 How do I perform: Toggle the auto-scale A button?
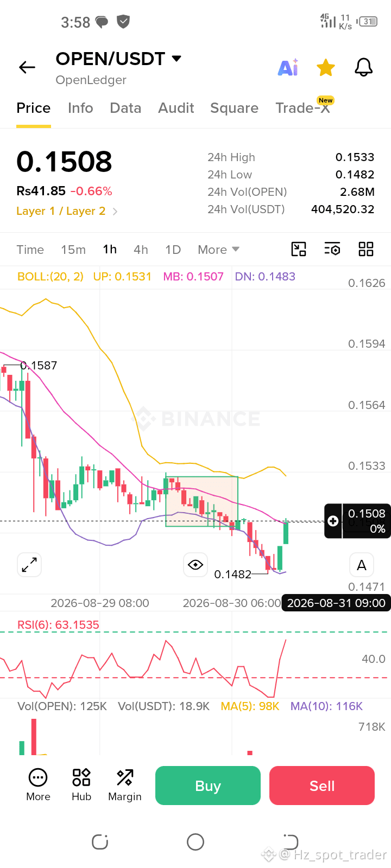(x=362, y=565)
